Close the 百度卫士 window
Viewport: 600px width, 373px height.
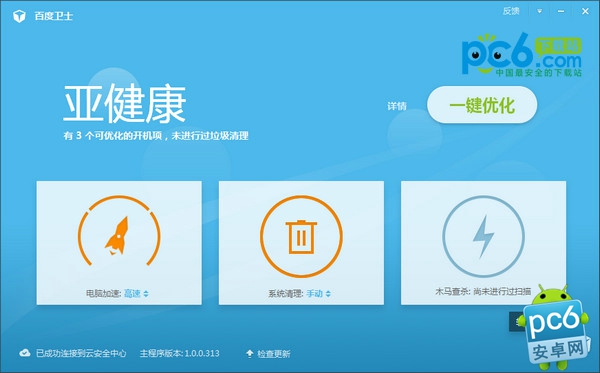pyautogui.click(x=585, y=11)
